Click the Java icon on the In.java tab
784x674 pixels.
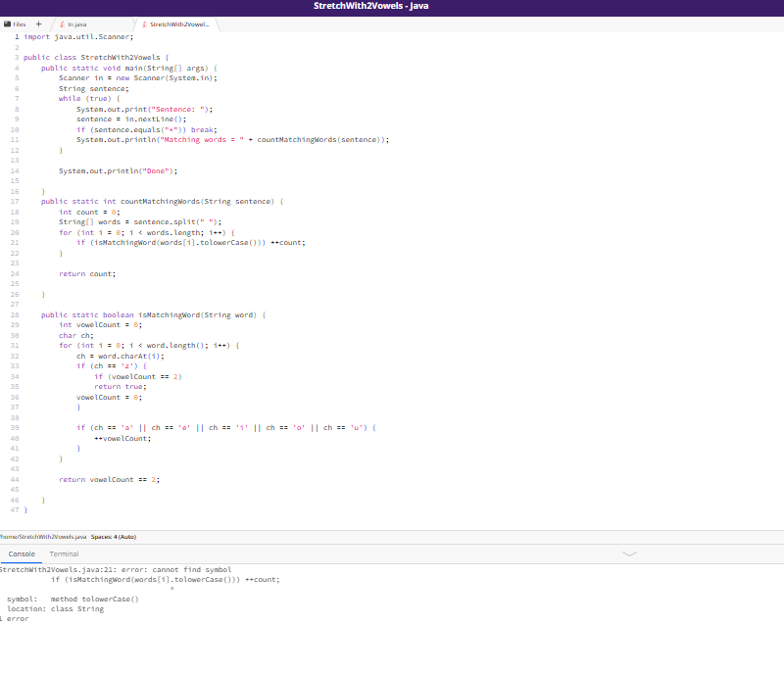click(62, 24)
